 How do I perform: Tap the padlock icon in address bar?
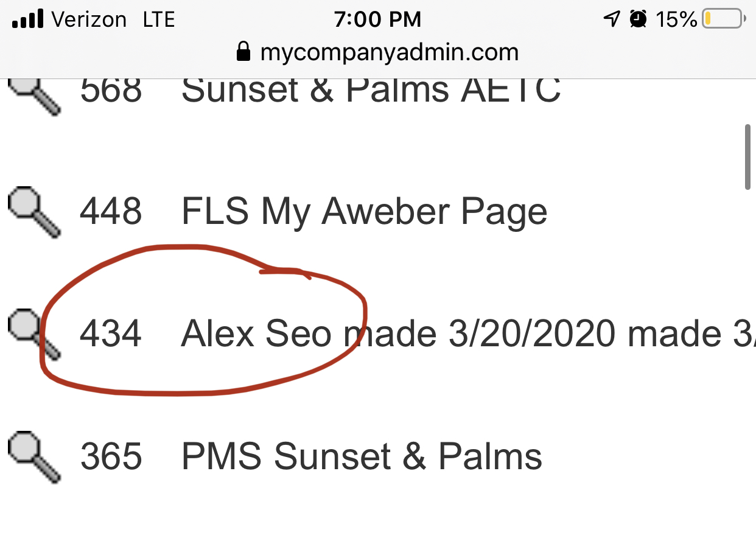[x=243, y=52]
